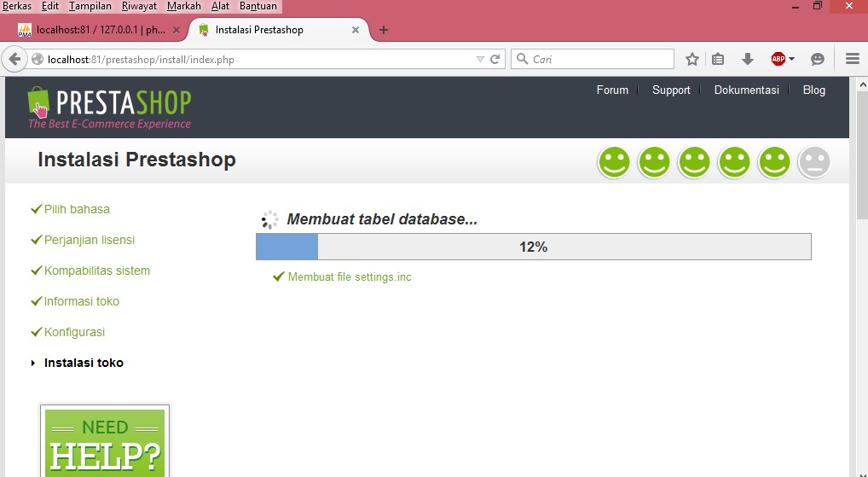
Task: Click the 12% installation progress bar
Action: tap(534, 247)
